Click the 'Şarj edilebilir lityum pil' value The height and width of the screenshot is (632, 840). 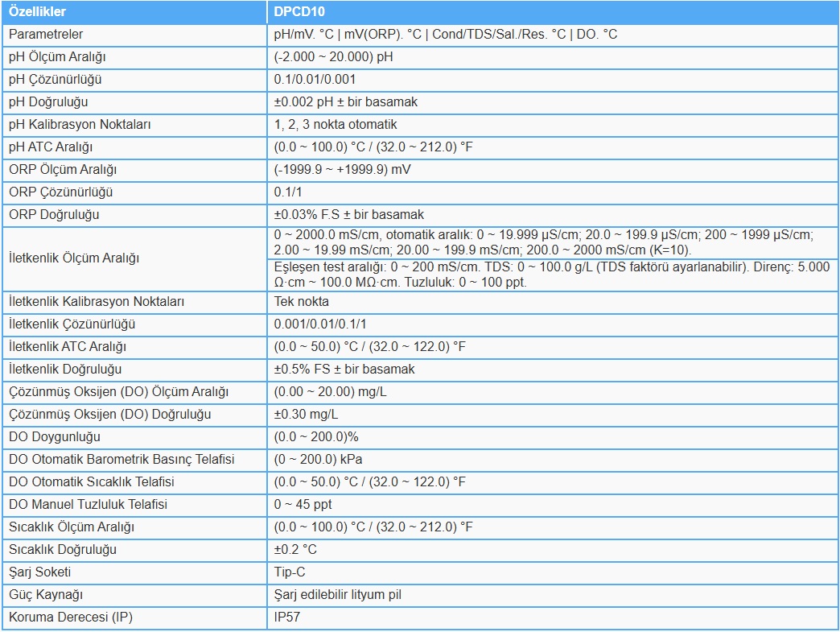click(x=337, y=594)
